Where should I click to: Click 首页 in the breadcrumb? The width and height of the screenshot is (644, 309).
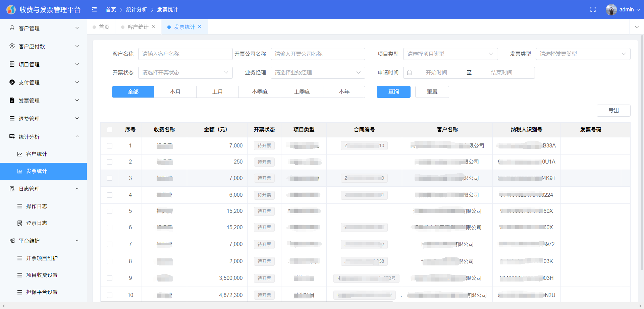(111, 10)
